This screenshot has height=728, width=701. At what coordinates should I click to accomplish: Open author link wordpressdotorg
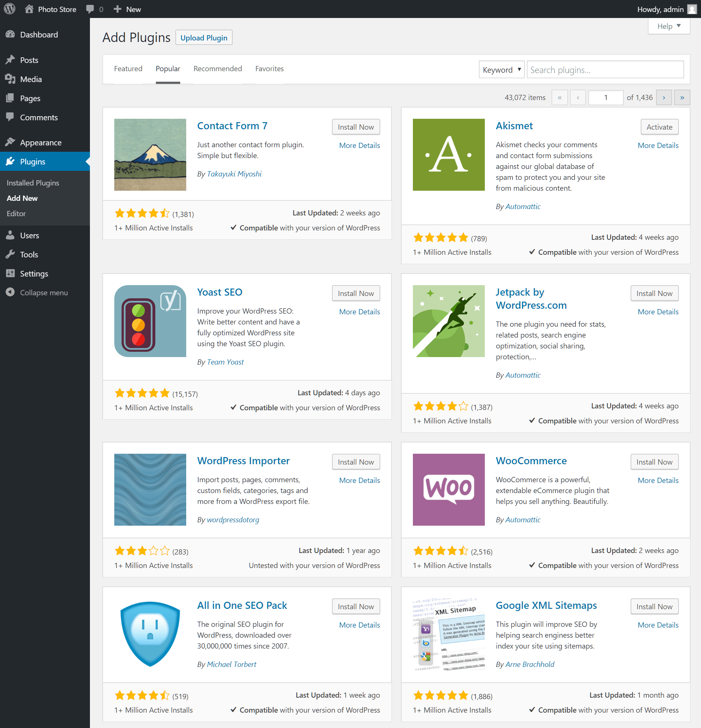pyautogui.click(x=233, y=520)
